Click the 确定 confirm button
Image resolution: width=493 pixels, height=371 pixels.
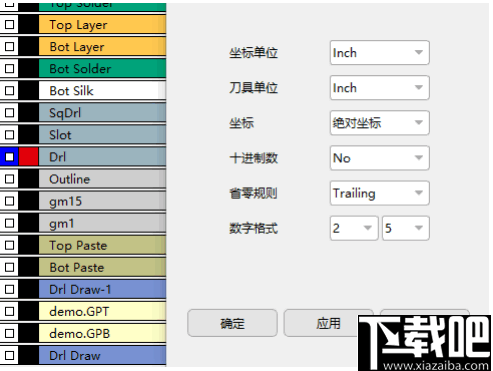(x=232, y=323)
